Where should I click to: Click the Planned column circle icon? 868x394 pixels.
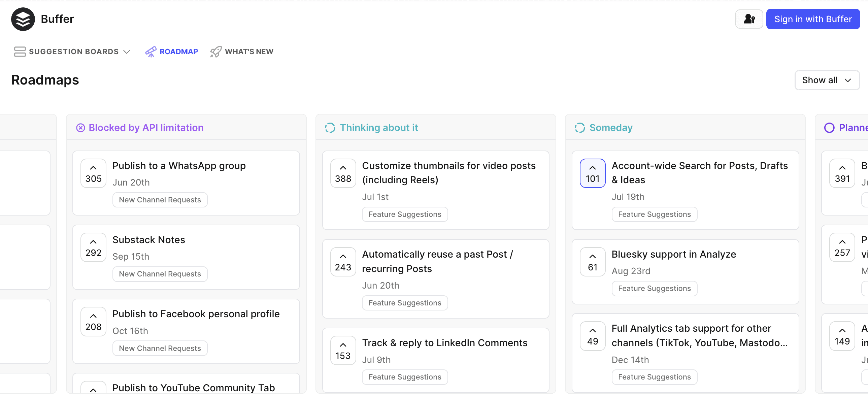(829, 128)
